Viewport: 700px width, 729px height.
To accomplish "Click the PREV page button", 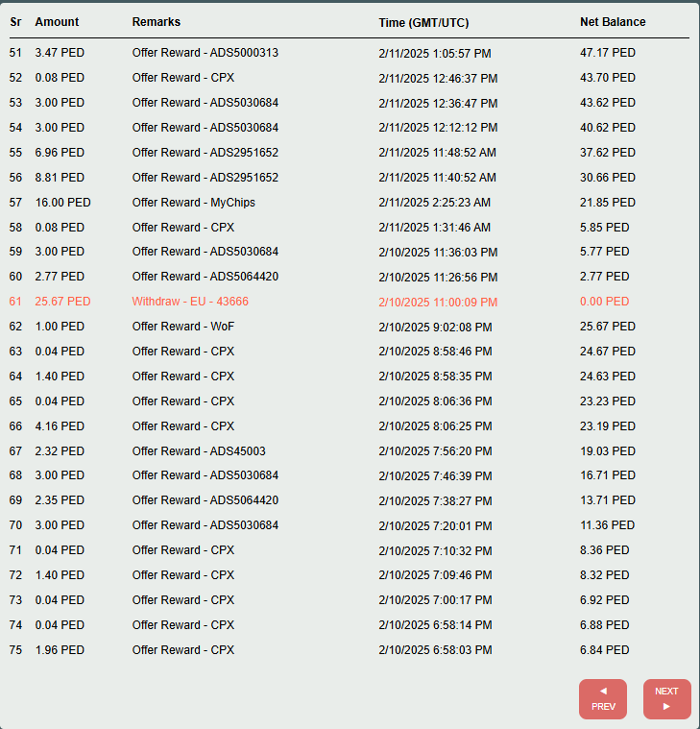I will [x=603, y=699].
